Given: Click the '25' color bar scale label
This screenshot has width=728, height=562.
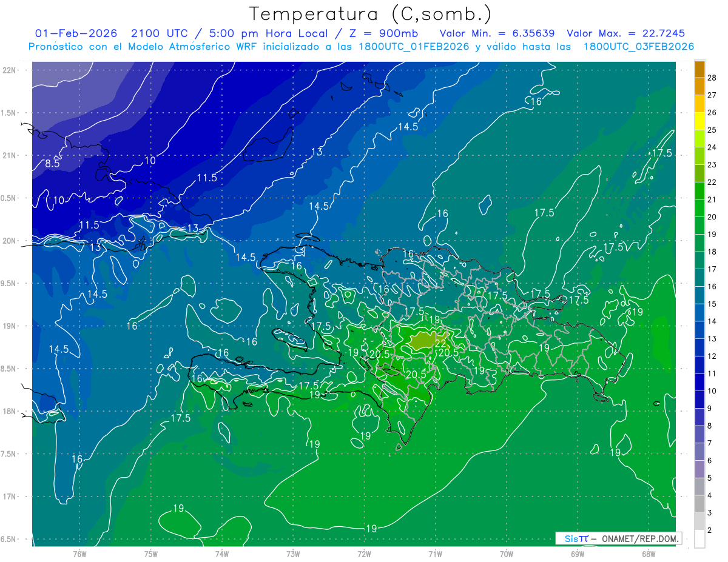Looking at the screenshot, I should click(x=712, y=130).
